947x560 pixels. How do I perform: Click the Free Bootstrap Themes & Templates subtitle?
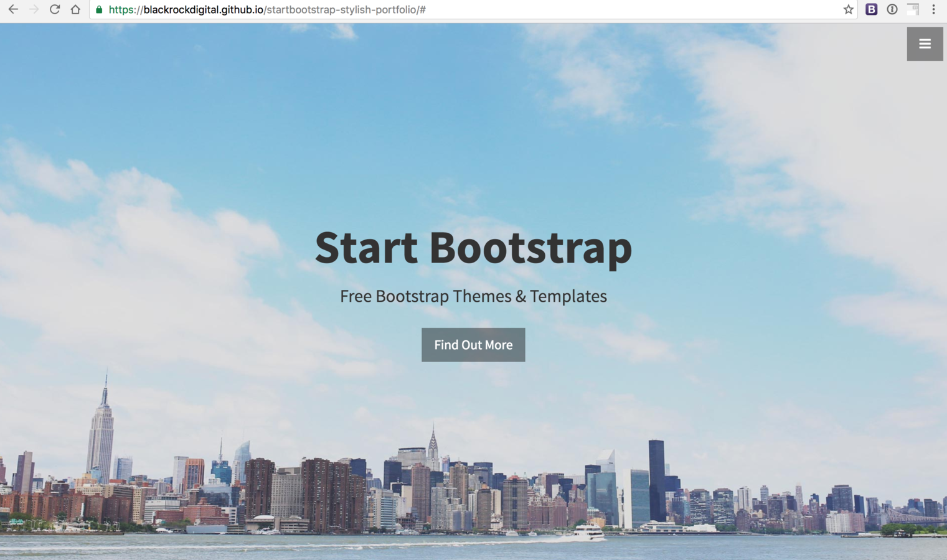(473, 296)
